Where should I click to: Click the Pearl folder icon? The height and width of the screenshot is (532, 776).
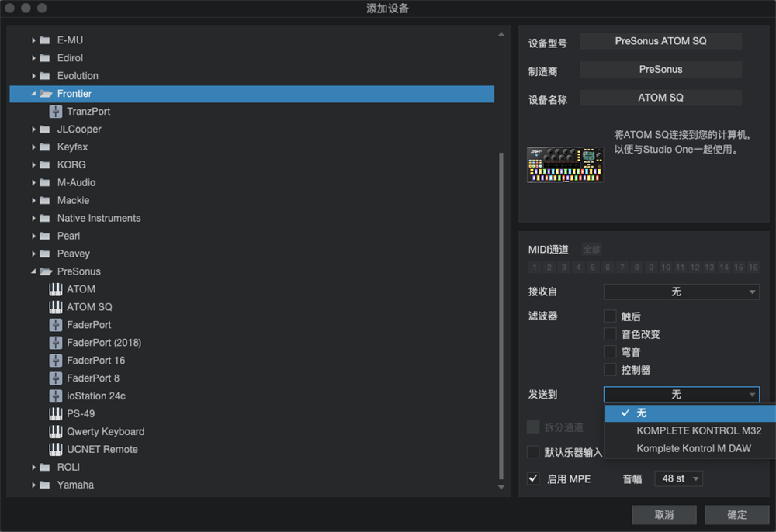(44, 236)
